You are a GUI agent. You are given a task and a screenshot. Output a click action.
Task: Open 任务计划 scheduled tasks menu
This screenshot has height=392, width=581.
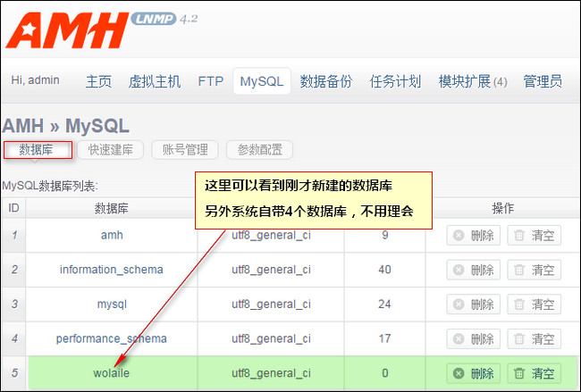point(395,81)
